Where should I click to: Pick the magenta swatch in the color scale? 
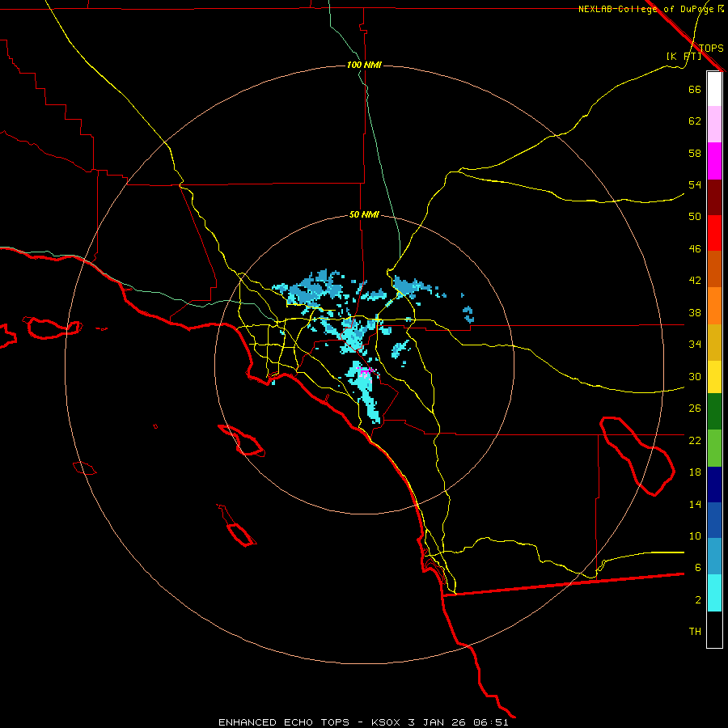pos(714,161)
